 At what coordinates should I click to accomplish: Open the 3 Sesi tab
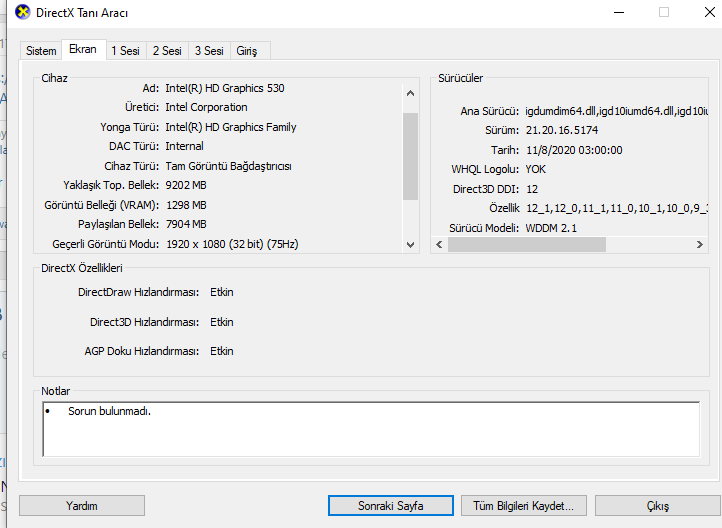coord(209,51)
